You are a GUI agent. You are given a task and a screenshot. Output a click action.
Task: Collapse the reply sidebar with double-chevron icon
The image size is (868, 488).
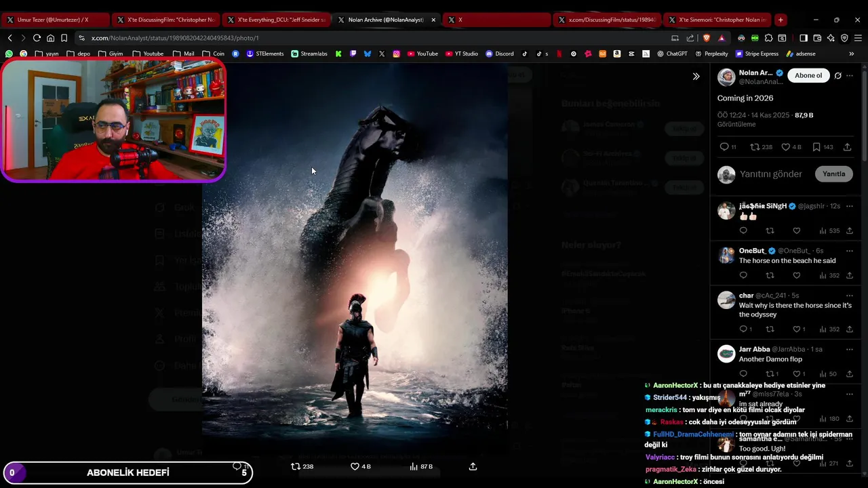tap(696, 77)
